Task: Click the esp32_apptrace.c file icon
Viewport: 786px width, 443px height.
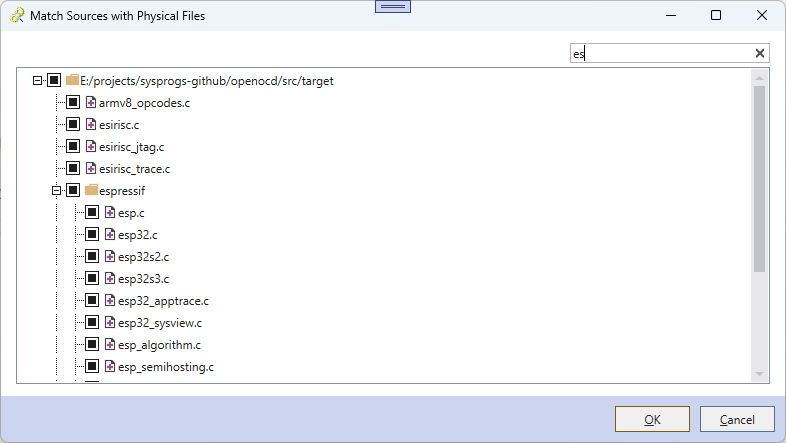Action: tap(110, 301)
